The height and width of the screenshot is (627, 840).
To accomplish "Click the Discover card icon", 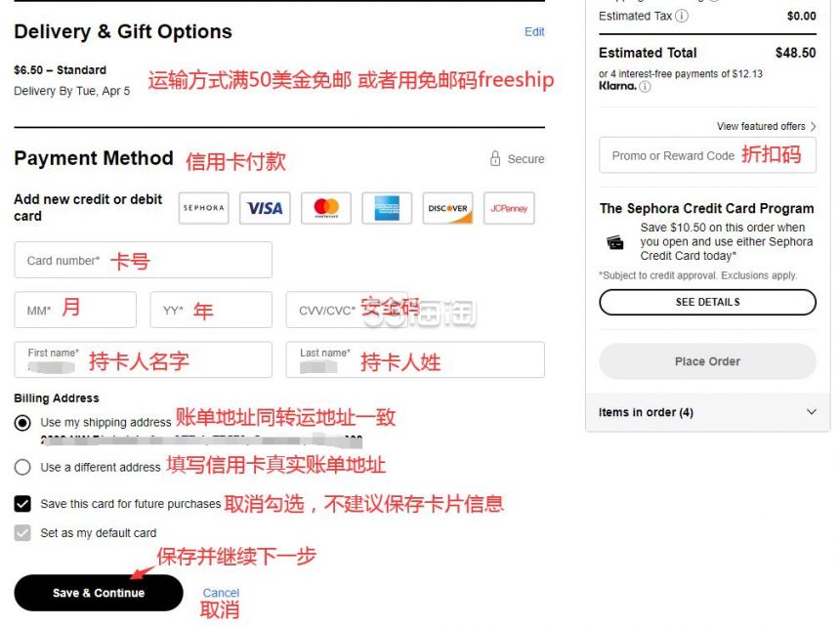I will pos(448,208).
